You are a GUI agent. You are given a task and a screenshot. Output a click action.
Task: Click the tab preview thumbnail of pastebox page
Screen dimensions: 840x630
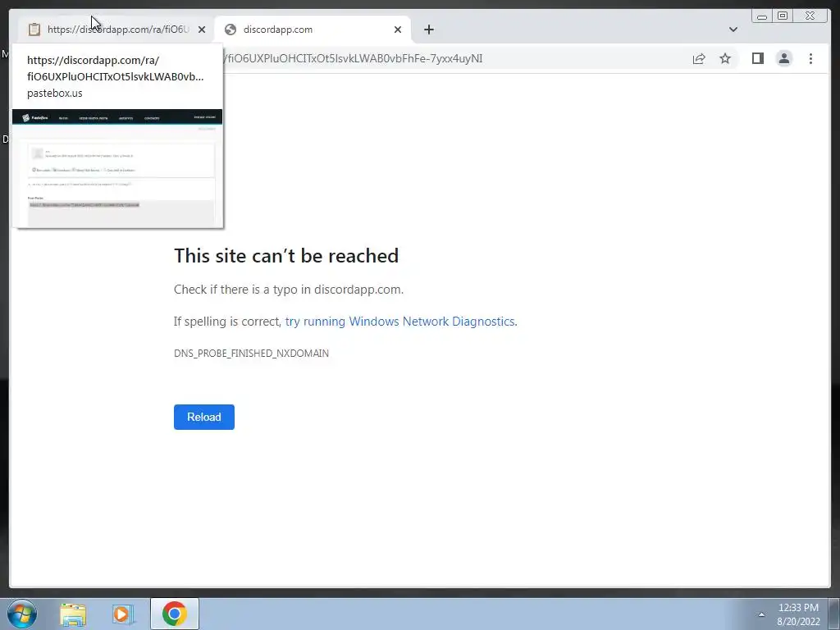click(x=117, y=167)
